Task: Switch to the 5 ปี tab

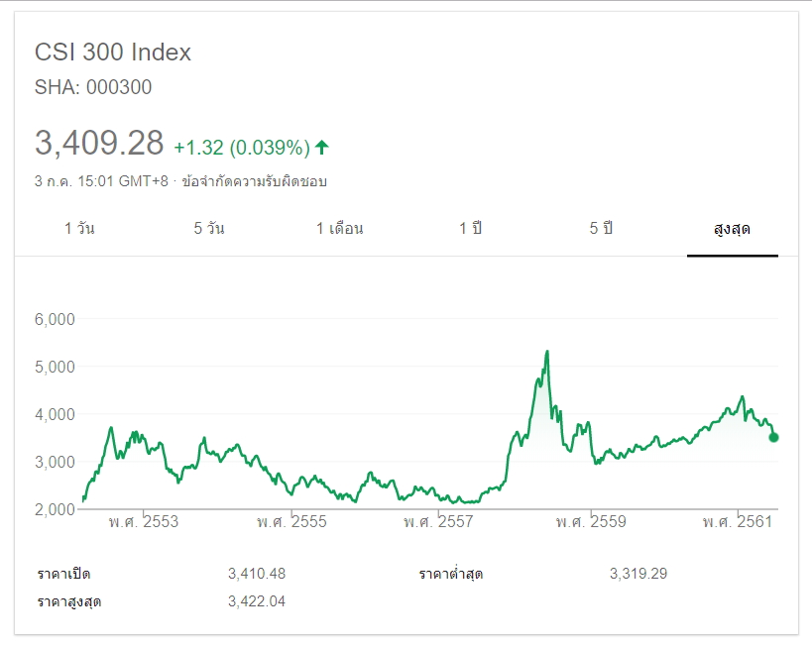Action: (x=601, y=229)
